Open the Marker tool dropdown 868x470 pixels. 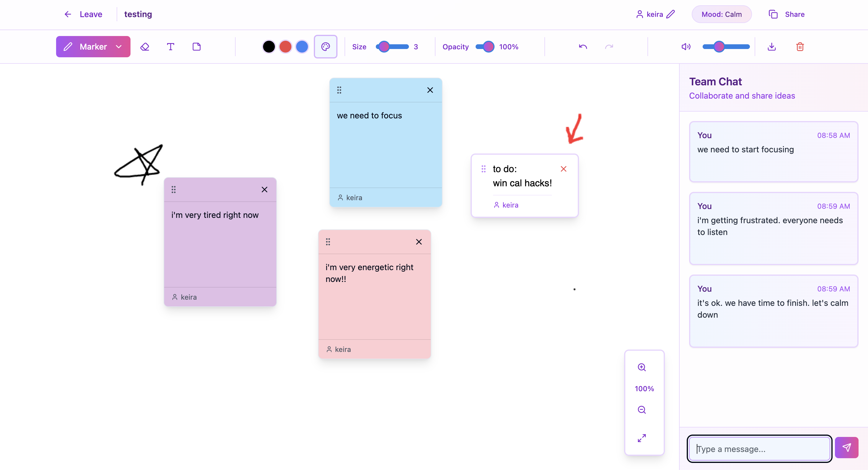click(x=119, y=46)
